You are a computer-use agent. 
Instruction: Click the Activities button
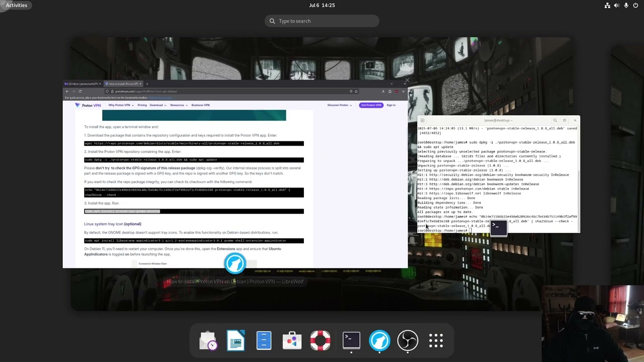pyautogui.click(x=17, y=5)
